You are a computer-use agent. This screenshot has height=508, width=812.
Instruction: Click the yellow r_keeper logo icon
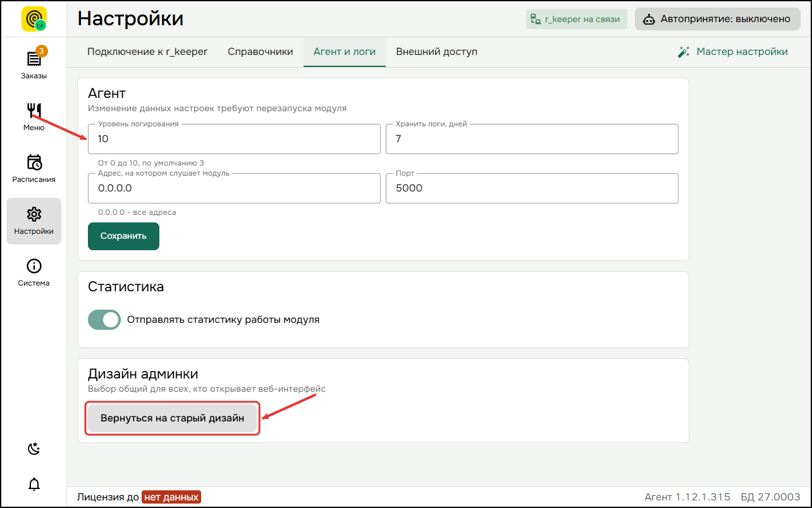pos(34,19)
